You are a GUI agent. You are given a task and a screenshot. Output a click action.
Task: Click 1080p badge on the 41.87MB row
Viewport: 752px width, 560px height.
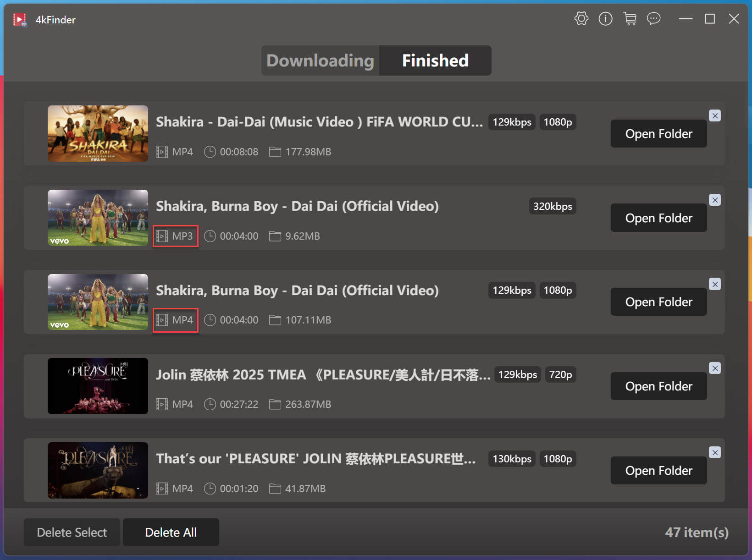[558, 459]
